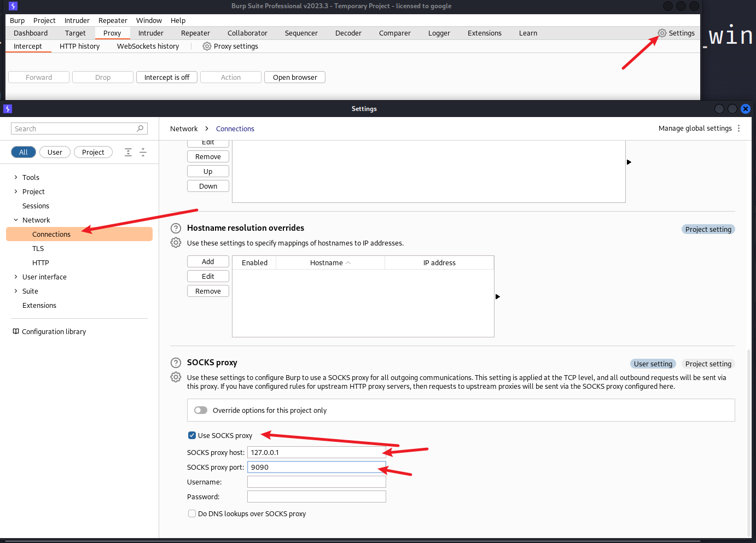Click Add button for hostname resolution overrides
The width and height of the screenshot is (756, 543).
click(208, 262)
